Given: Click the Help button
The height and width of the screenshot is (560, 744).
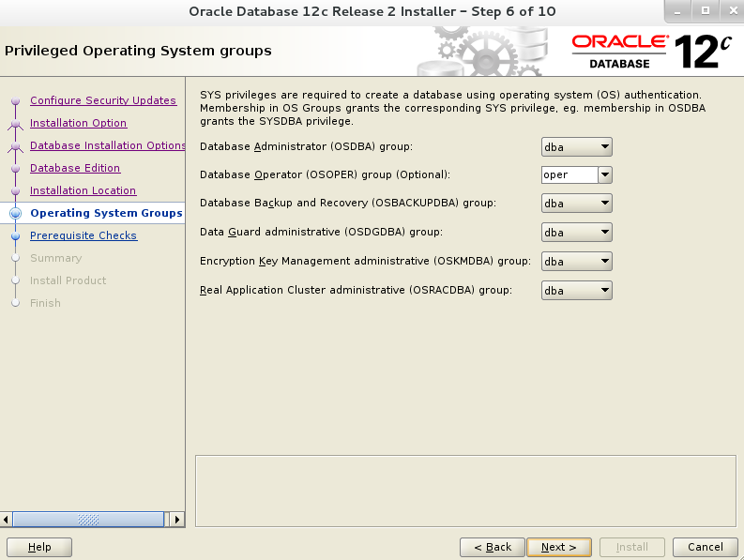Looking at the screenshot, I should [x=39, y=547].
